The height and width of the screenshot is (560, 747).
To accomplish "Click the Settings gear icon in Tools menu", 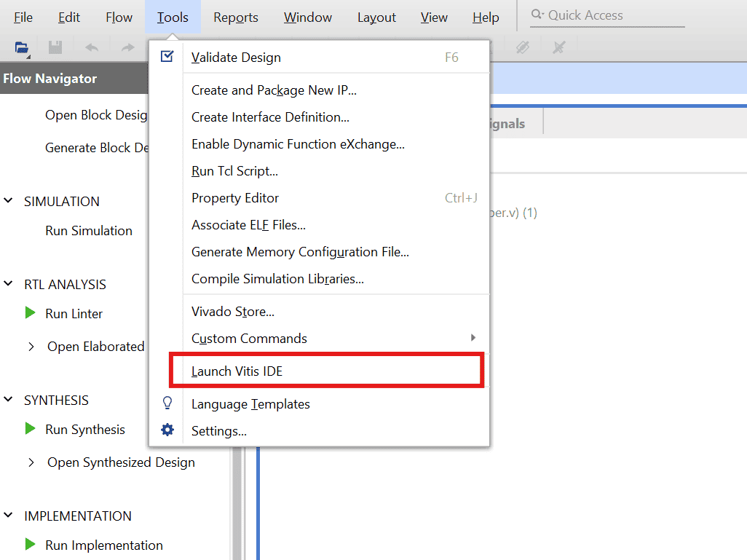I will [167, 430].
